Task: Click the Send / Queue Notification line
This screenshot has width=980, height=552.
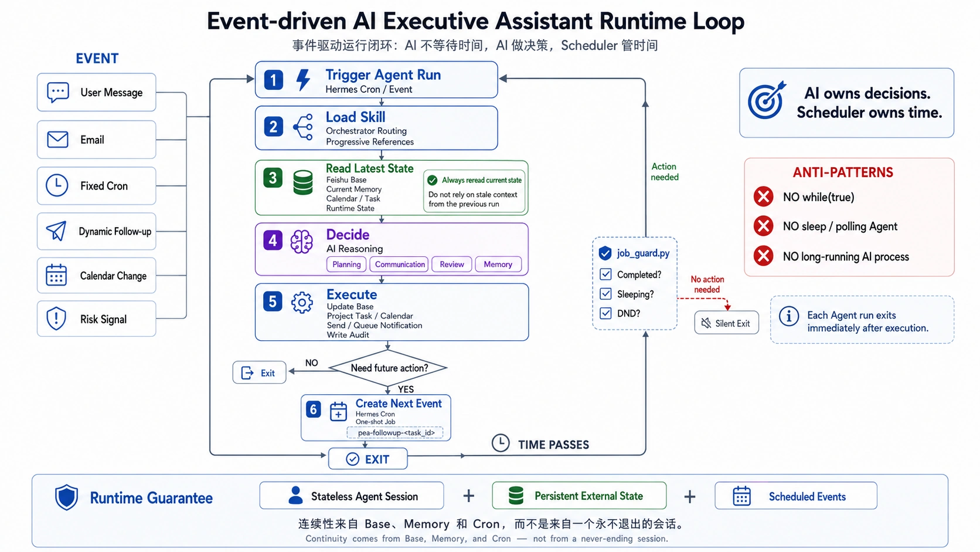Action: (x=375, y=325)
